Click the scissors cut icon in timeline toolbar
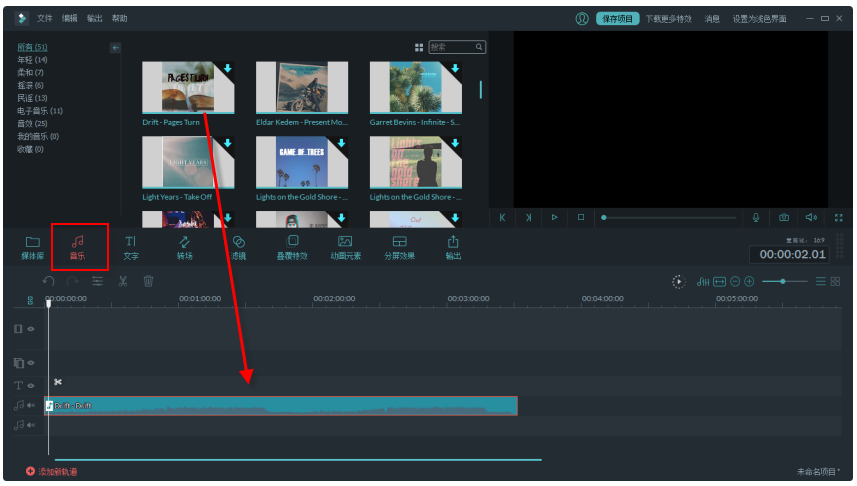 pos(122,281)
